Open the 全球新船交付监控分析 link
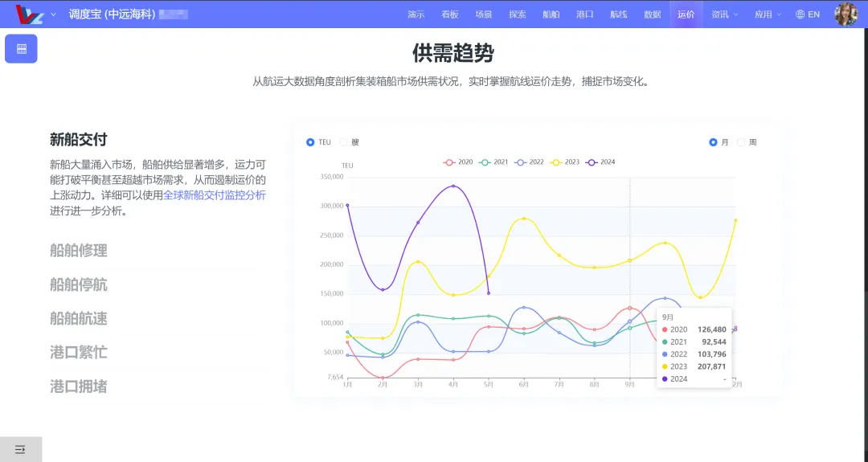Image resolution: width=868 pixels, height=462 pixels. (215, 195)
